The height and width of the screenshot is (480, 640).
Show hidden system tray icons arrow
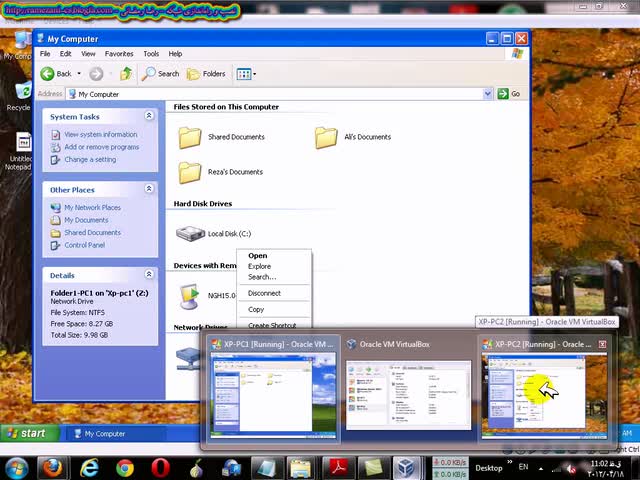(541, 468)
